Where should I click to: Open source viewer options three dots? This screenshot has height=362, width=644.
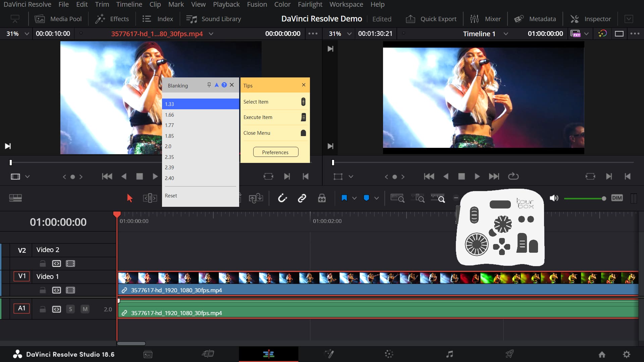tap(313, 34)
